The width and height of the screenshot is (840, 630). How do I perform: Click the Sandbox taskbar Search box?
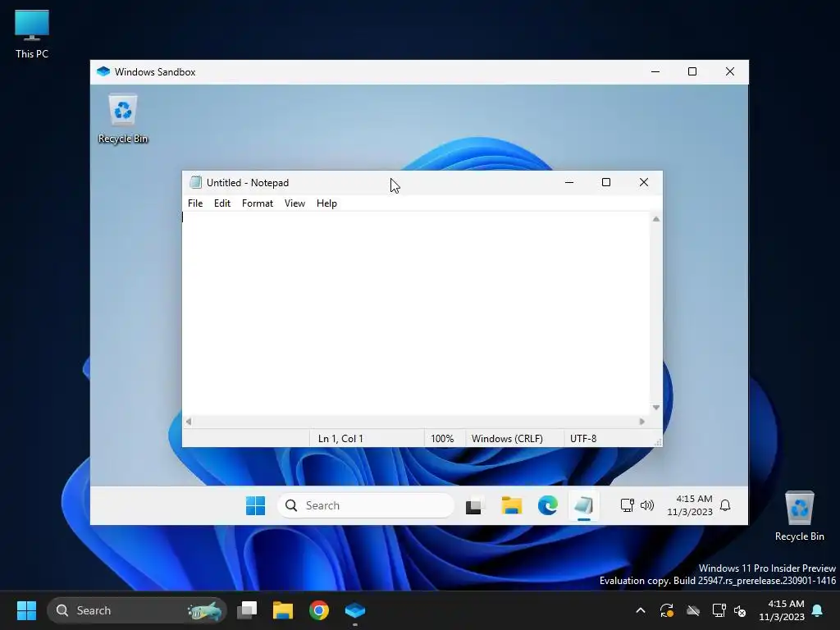(365, 505)
